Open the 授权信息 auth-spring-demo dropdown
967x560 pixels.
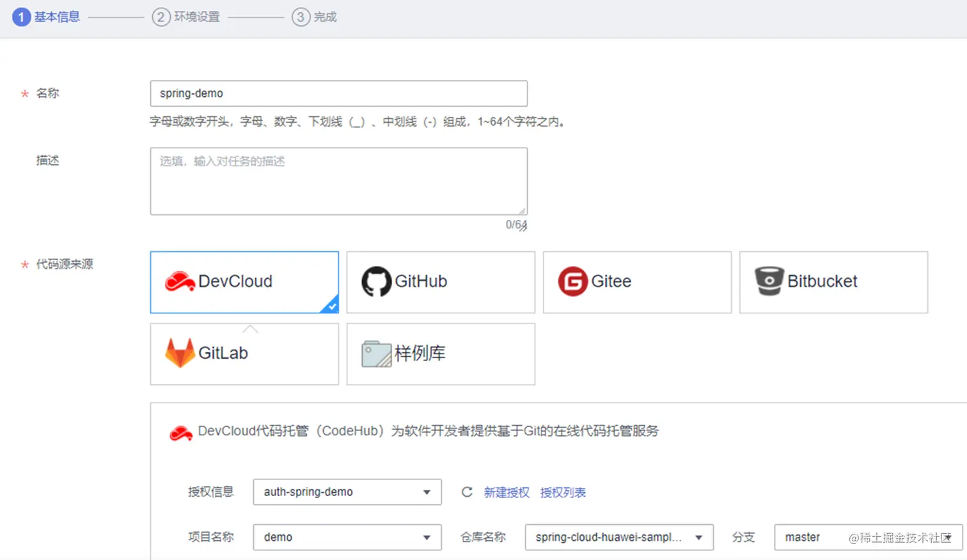point(347,492)
